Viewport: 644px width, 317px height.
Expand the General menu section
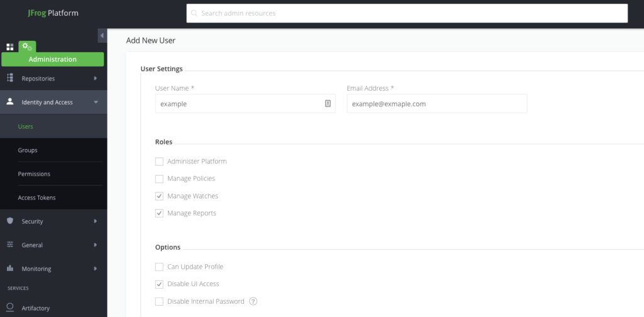(96, 245)
